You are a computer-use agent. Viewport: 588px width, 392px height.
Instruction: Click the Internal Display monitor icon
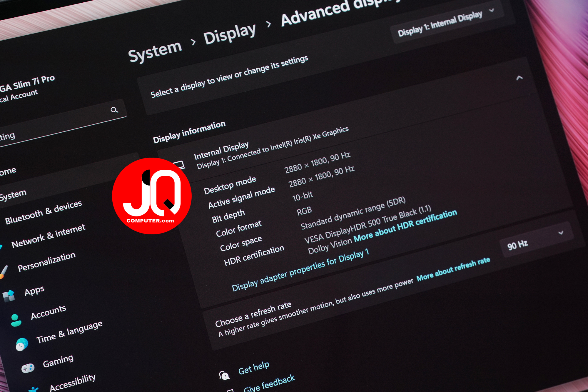pyautogui.click(x=179, y=165)
